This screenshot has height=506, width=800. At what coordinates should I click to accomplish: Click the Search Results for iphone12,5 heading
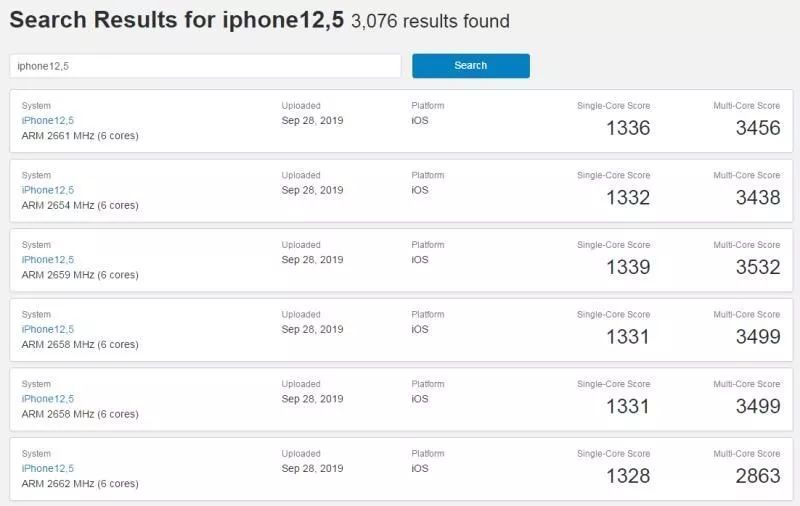[x=177, y=20]
